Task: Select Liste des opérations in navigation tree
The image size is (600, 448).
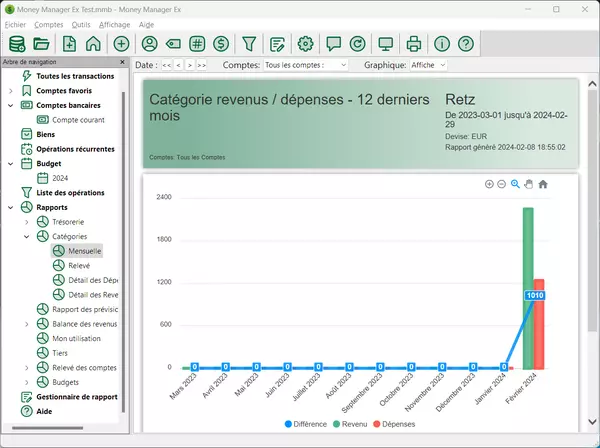Action: point(70,192)
